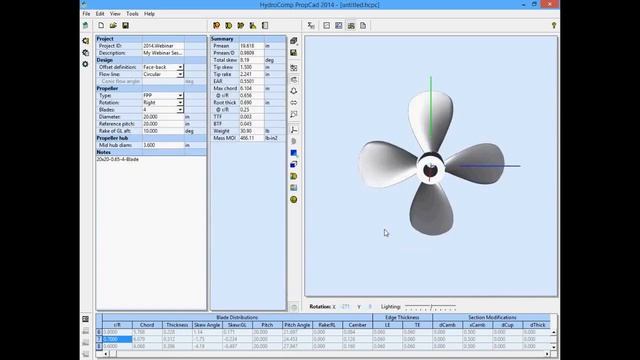Click the Skew Angle column header

(x=207, y=325)
